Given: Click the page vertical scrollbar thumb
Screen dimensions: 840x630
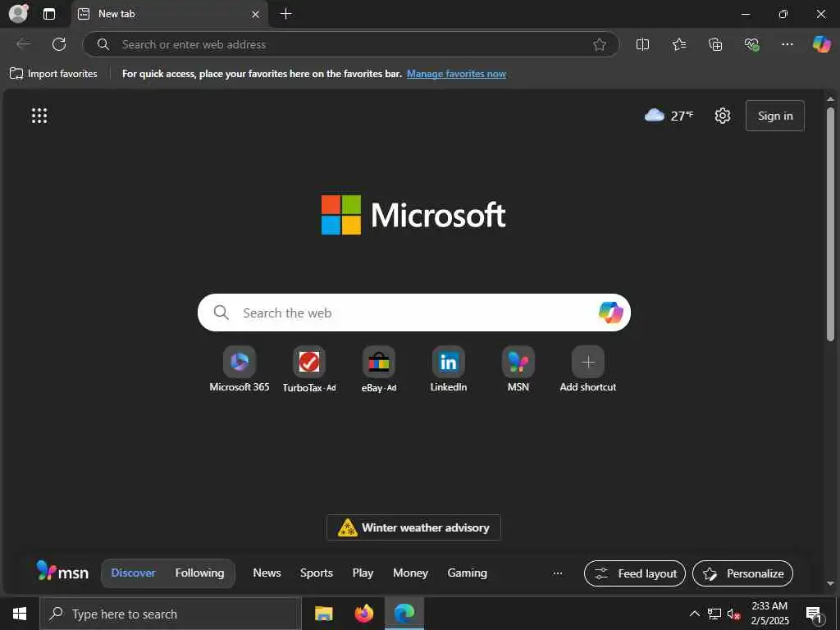Looking at the screenshot, I should click(830, 224).
